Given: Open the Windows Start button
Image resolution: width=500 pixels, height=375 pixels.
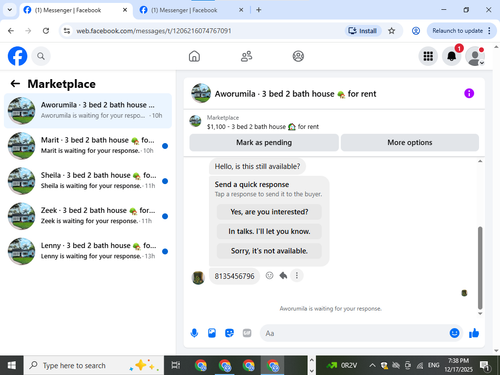Looking at the screenshot, I should click(12, 365).
